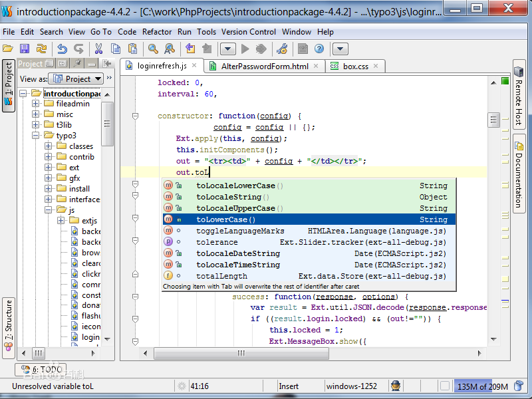Open the 6: TODO tool window

click(x=40, y=369)
